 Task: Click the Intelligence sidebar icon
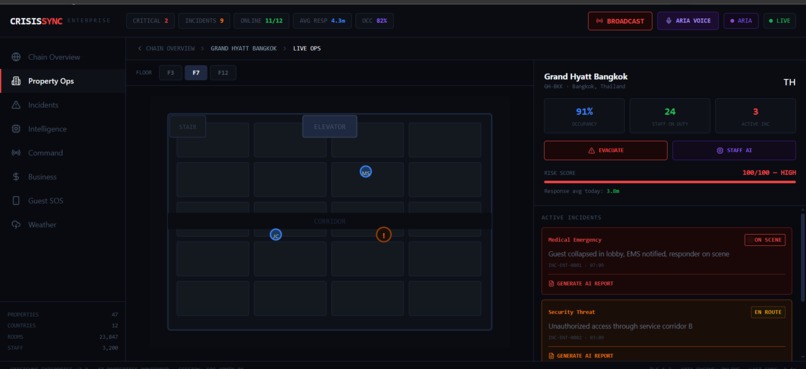pyautogui.click(x=16, y=129)
